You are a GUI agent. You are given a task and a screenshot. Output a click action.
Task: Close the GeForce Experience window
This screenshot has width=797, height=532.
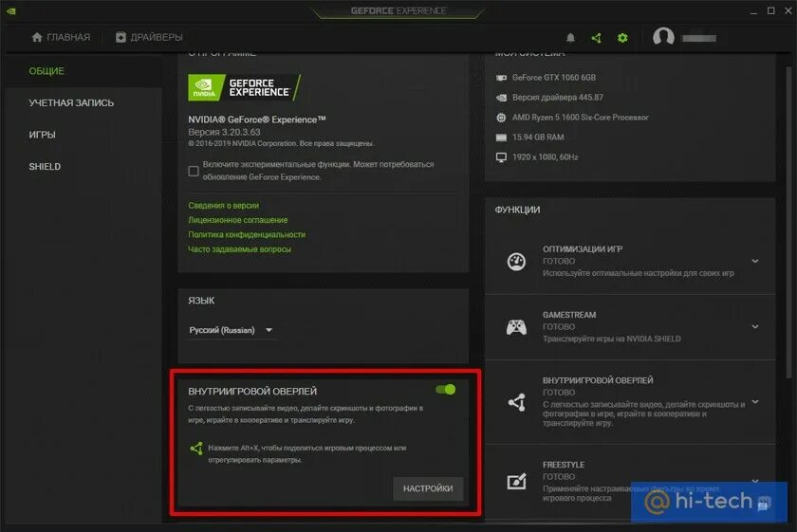click(788, 10)
